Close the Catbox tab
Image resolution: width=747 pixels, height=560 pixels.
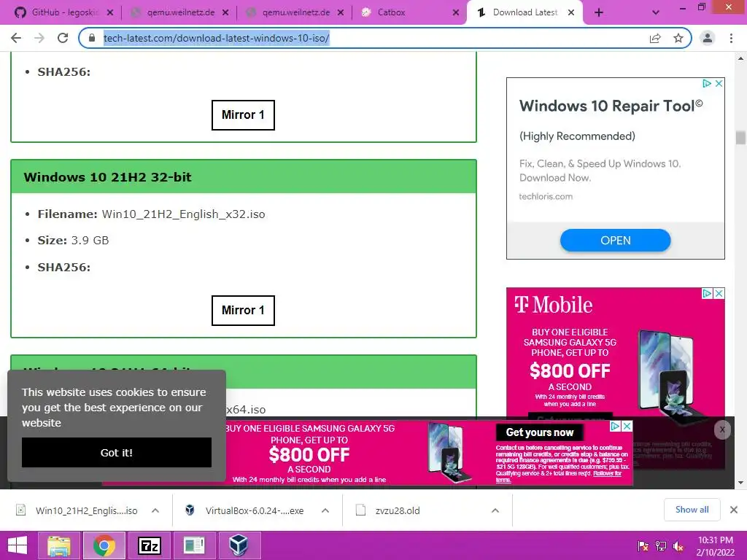click(x=456, y=13)
